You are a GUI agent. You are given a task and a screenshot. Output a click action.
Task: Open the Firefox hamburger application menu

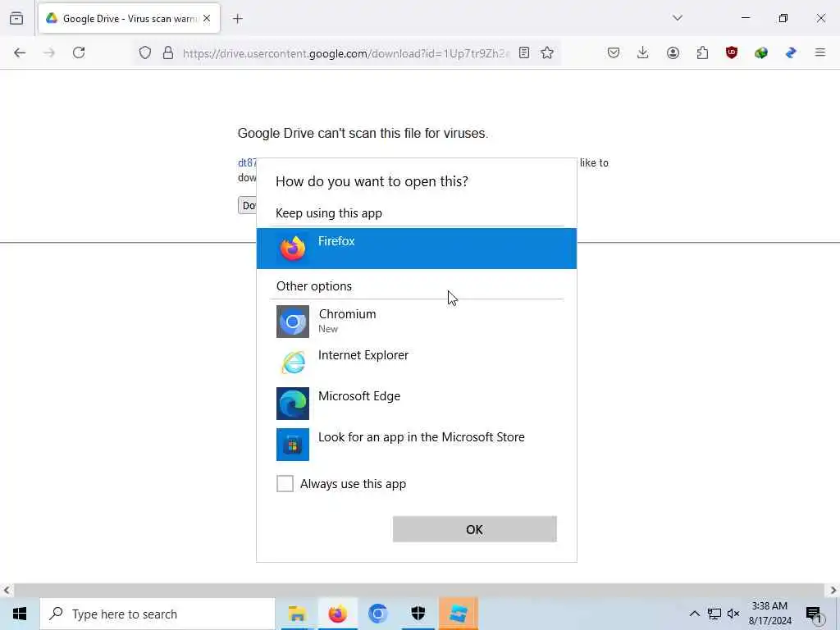click(820, 52)
